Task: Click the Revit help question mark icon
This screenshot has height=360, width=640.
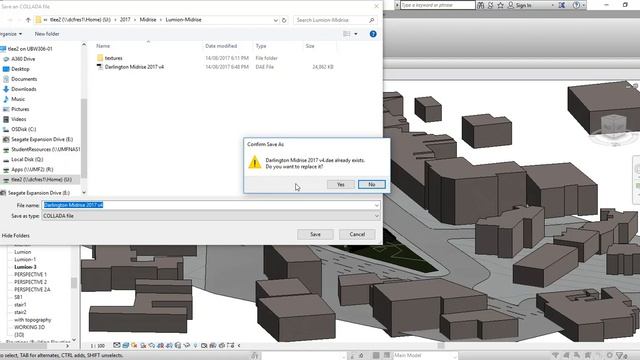Action: 576,5
